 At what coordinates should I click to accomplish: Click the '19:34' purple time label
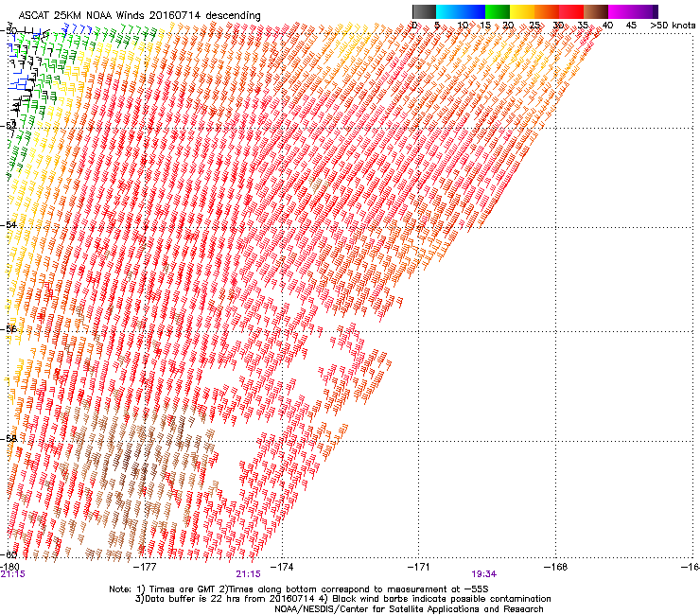[484, 574]
